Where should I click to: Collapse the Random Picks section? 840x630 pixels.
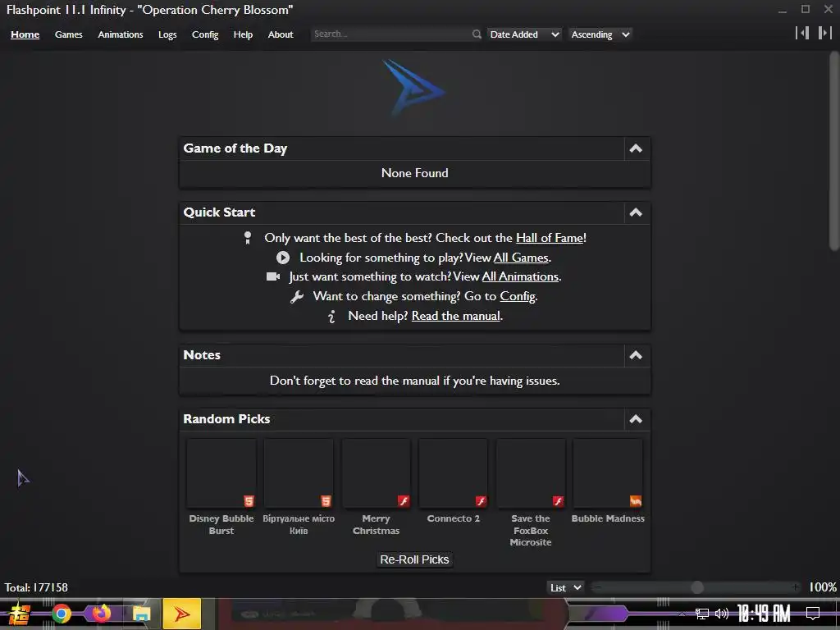tap(636, 419)
